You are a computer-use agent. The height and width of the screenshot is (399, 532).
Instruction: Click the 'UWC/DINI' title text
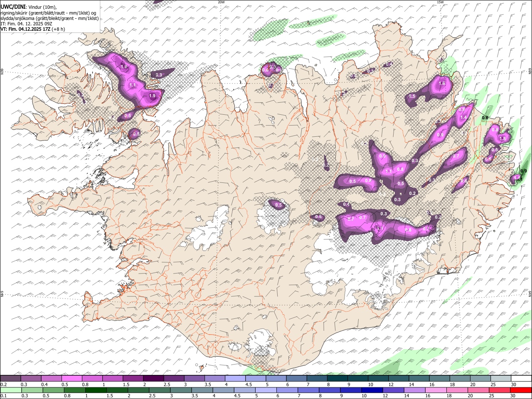pos(12,7)
